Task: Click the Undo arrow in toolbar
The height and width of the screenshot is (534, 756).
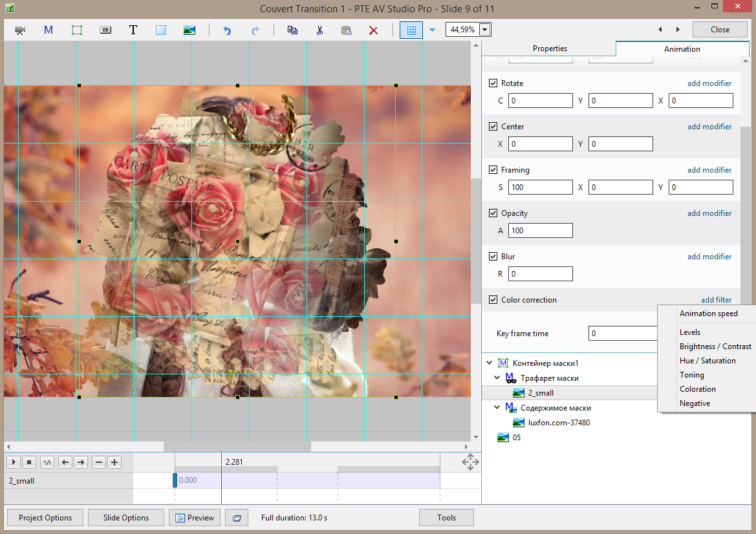Action: 226,30
